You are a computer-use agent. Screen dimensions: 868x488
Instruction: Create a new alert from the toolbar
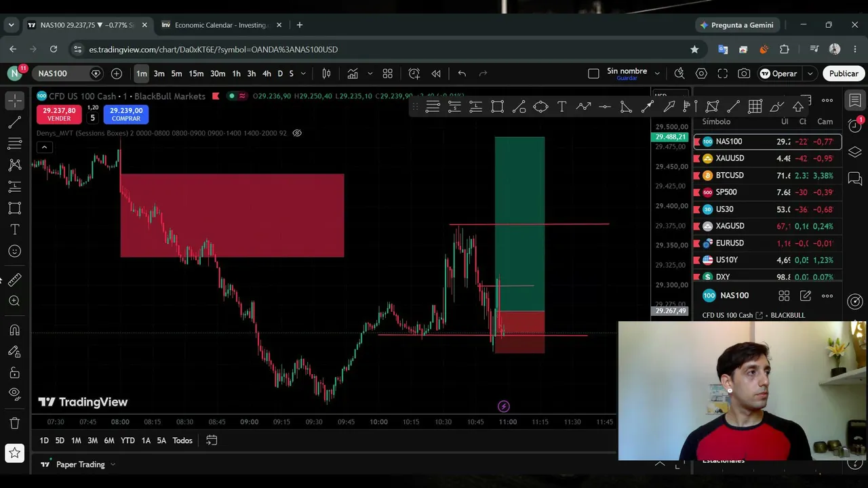pos(414,73)
